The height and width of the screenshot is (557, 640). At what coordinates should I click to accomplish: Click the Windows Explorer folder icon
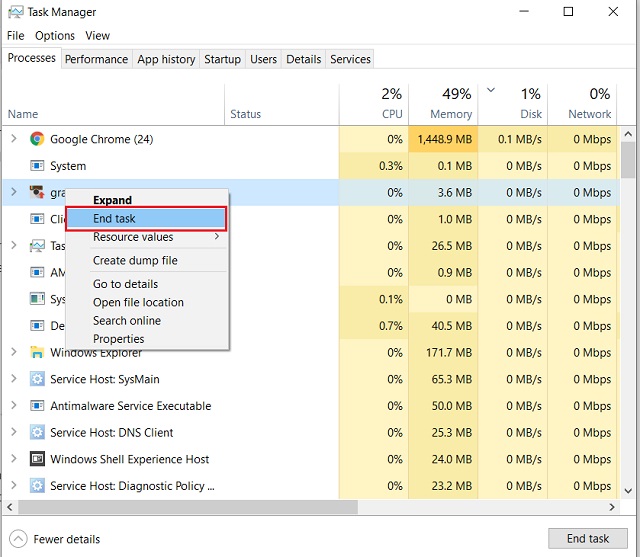click(37, 352)
